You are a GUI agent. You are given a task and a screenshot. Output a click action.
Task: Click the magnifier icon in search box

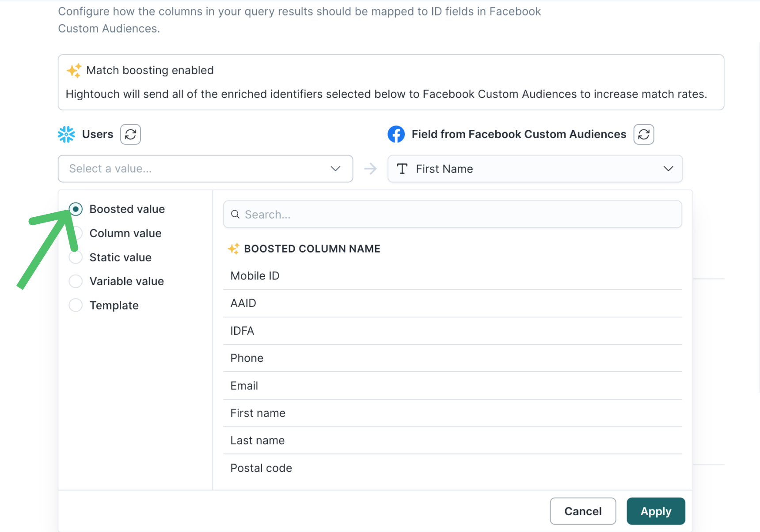[236, 215]
